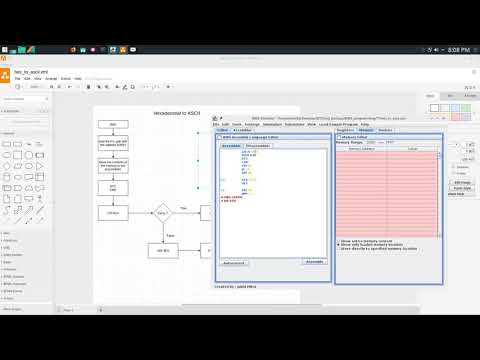The height and width of the screenshot is (360, 480).
Task: Select the internal storage shape
Action: coord(40,177)
